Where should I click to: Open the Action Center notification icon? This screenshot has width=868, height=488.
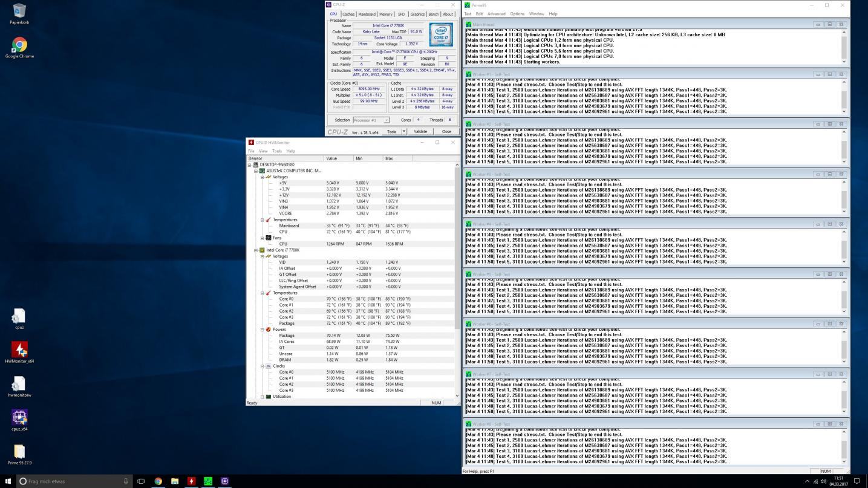coord(857,481)
